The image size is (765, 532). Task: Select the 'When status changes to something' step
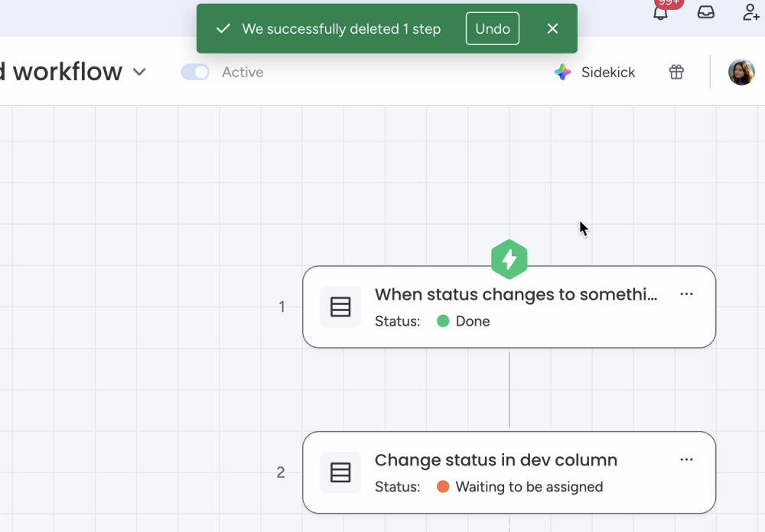tap(516, 295)
